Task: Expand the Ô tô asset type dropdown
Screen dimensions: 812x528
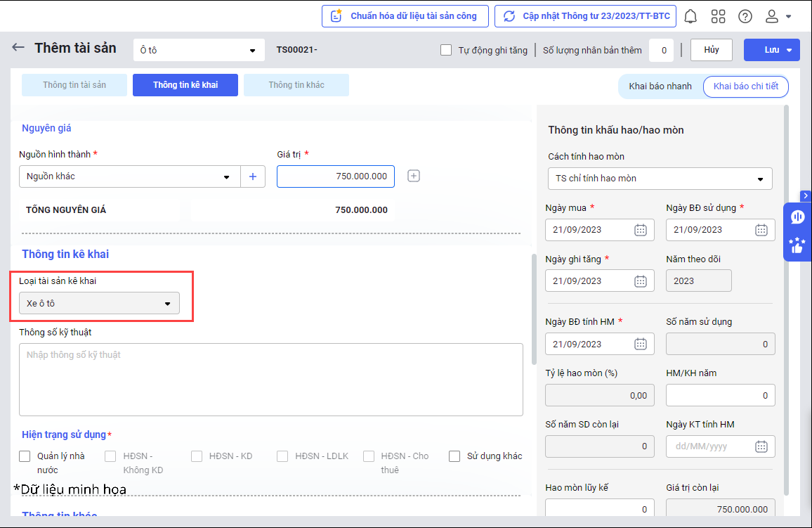Action: point(199,50)
